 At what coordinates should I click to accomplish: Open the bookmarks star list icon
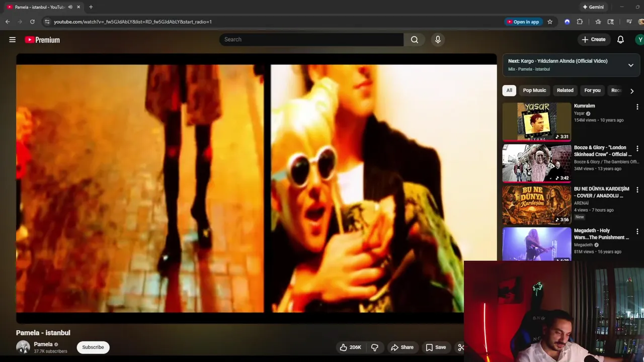(x=598, y=22)
